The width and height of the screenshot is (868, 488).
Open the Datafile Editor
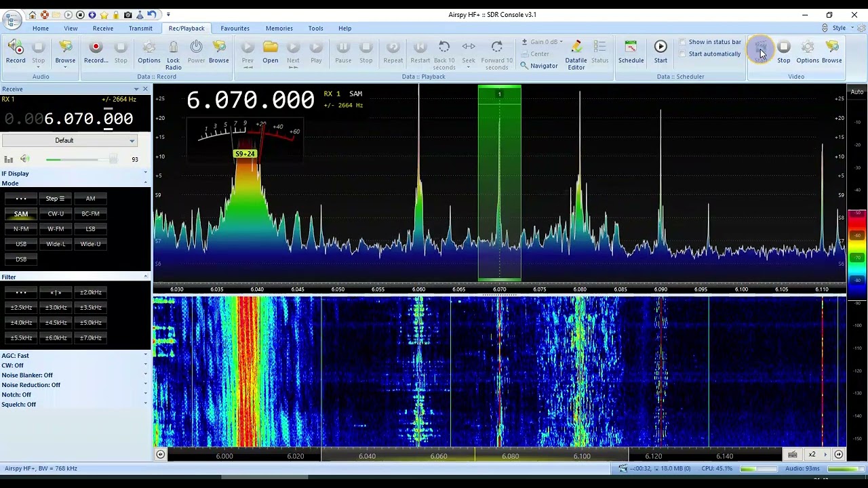576,54
